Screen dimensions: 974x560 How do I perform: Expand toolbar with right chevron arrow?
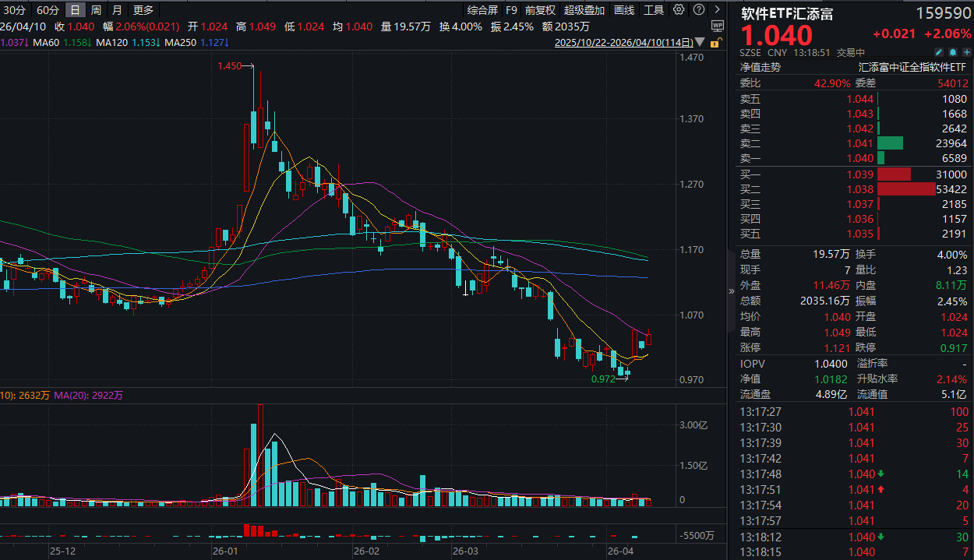coord(717,10)
